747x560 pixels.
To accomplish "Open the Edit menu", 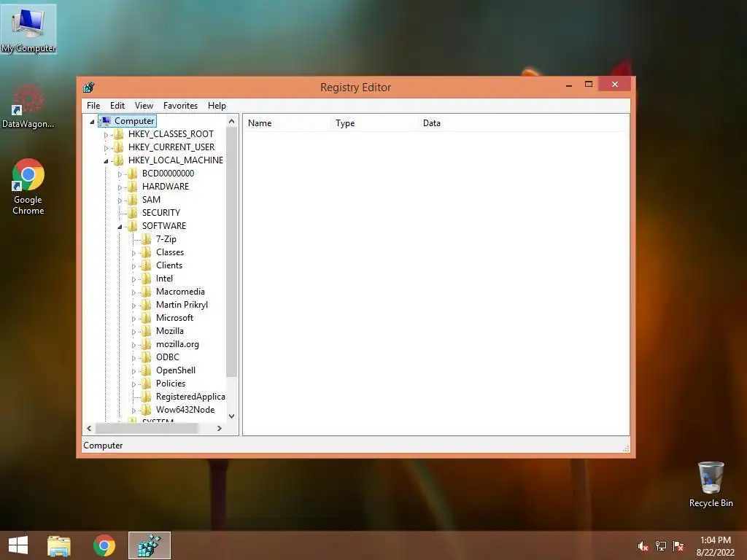I will (117, 106).
